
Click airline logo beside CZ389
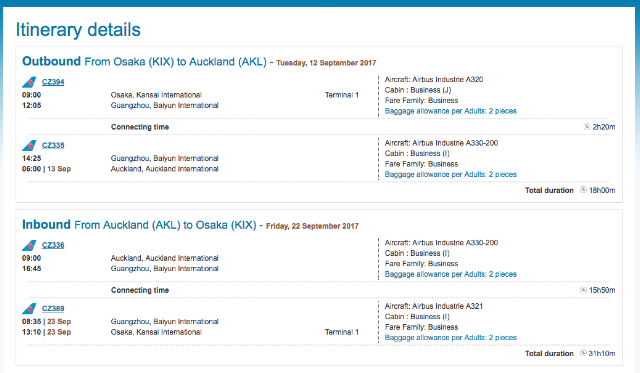[29, 309]
